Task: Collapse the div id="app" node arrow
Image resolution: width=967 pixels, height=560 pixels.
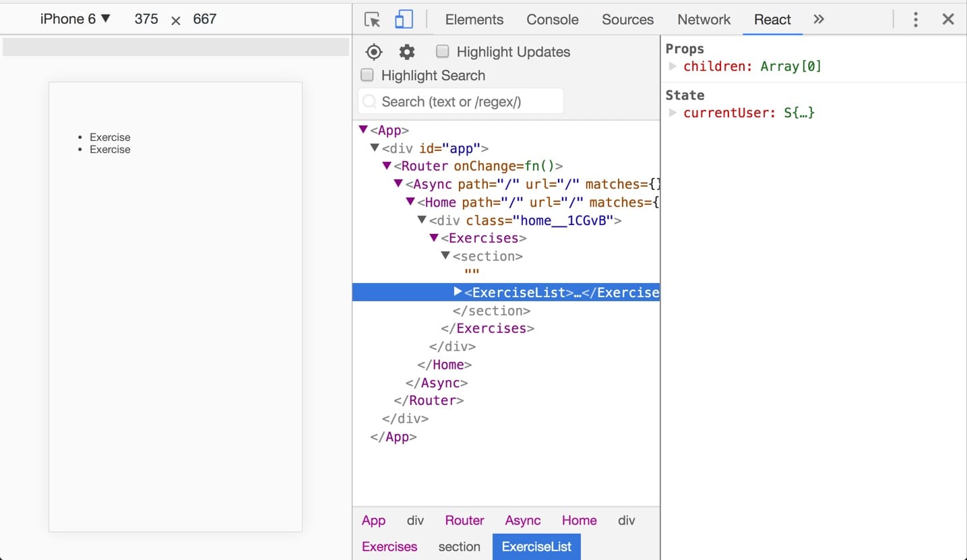Action: pos(375,148)
